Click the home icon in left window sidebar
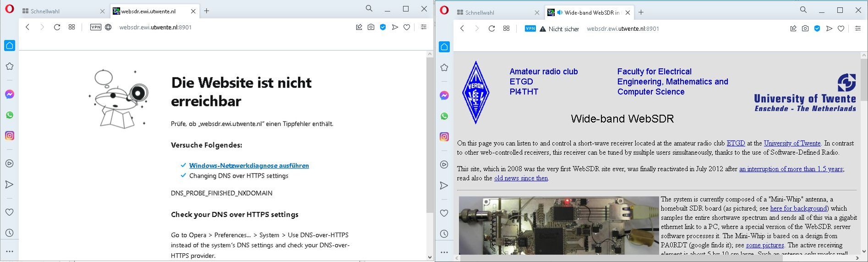This screenshot has height=262, width=868. [10, 45]
